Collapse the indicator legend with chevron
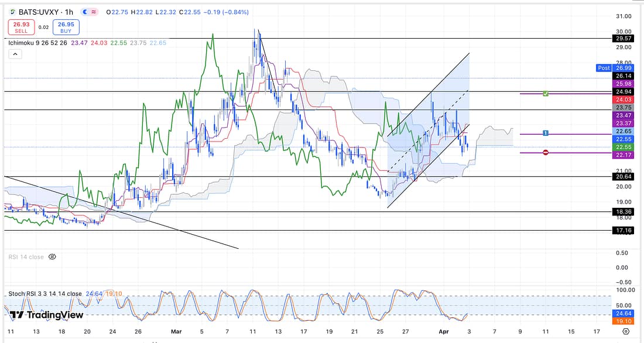 tap(15, 54)
